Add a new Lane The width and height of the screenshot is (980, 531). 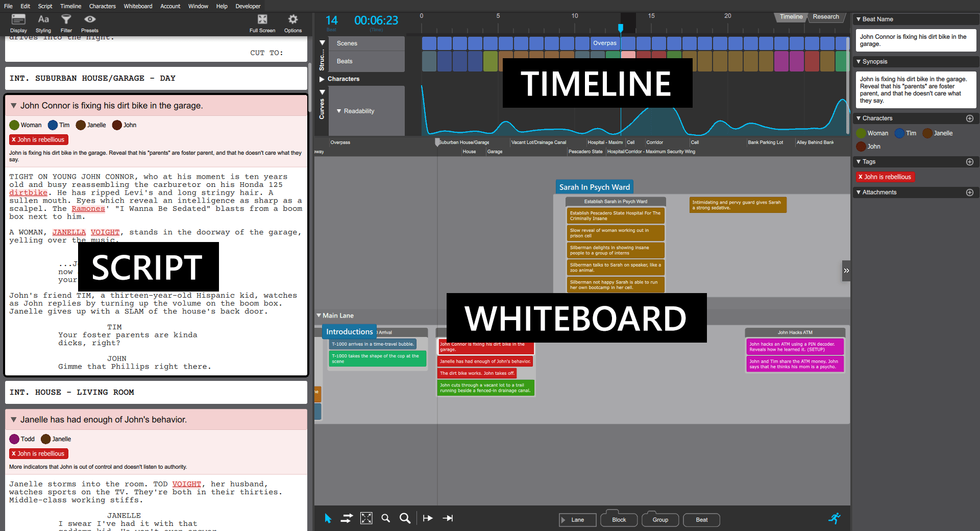(x=577, y=520)
